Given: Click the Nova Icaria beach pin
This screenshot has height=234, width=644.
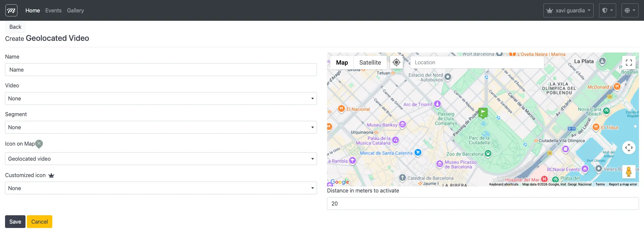Looking at the screenshot, I should coord(606,111).
